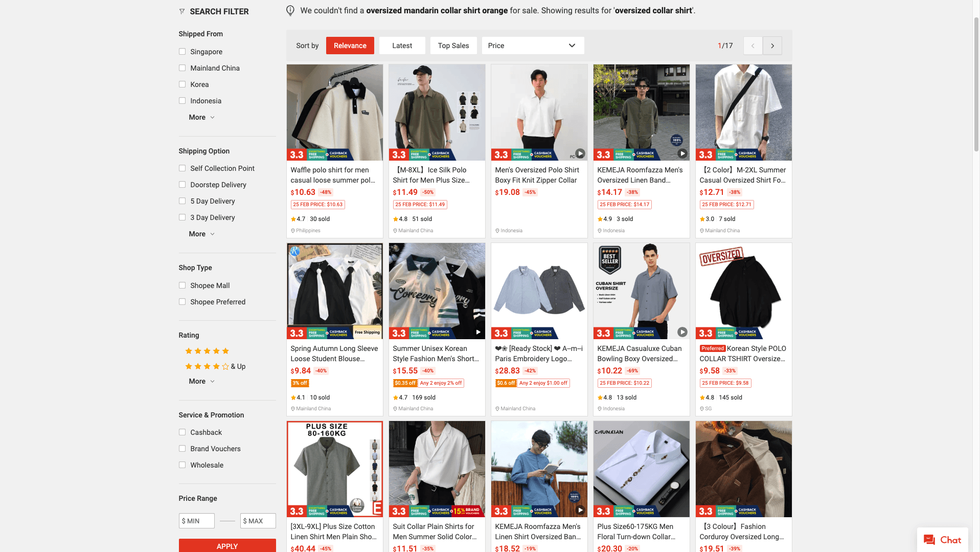This screenshot has width=980, height=552.
Task: Check the Wholesale filter
Action: pos(182,465)
